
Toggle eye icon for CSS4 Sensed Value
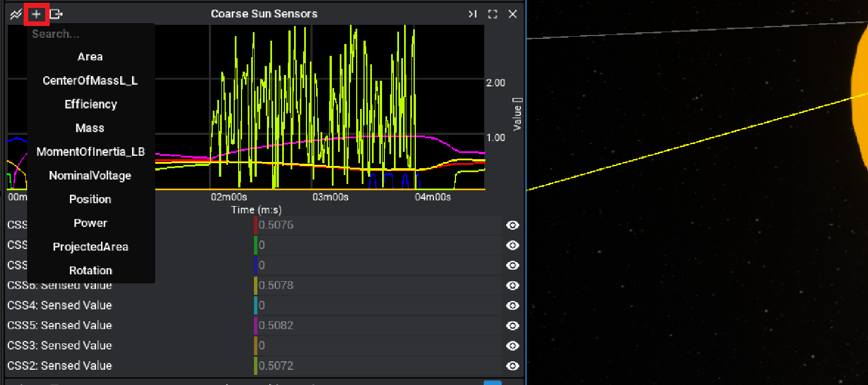512,305
